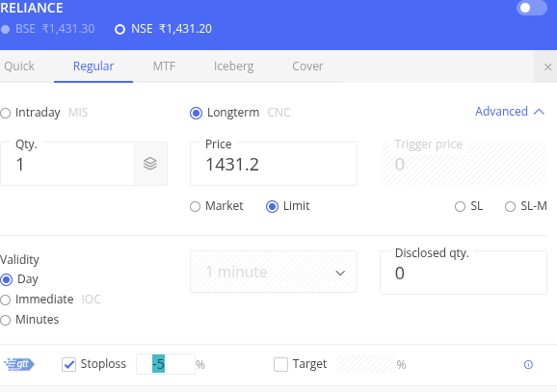Click the Disclosed qty. field
Image resolution: width=557 pixels, height=392 pixels.
pos(464,273)
